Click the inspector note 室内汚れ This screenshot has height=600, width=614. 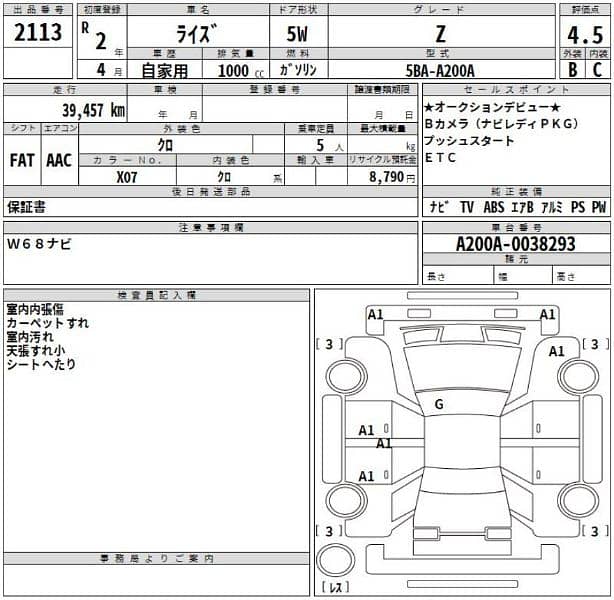pos(30,337)
